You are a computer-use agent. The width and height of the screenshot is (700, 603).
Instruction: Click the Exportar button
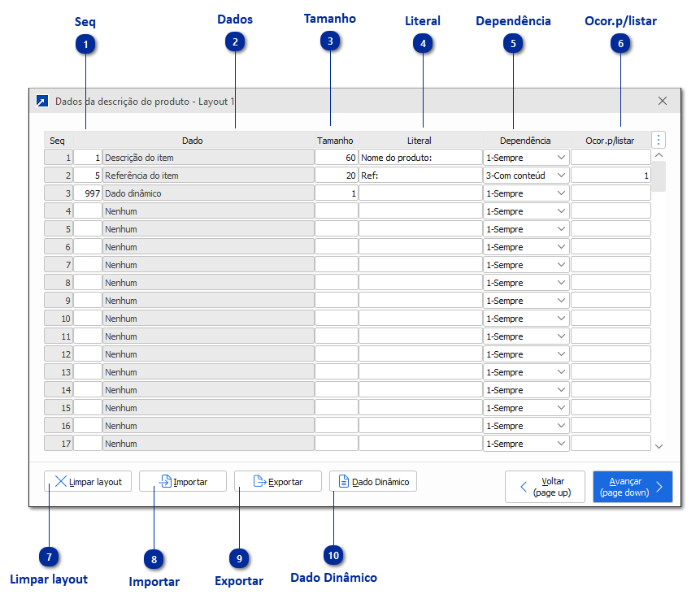click(x=278, y=481)
